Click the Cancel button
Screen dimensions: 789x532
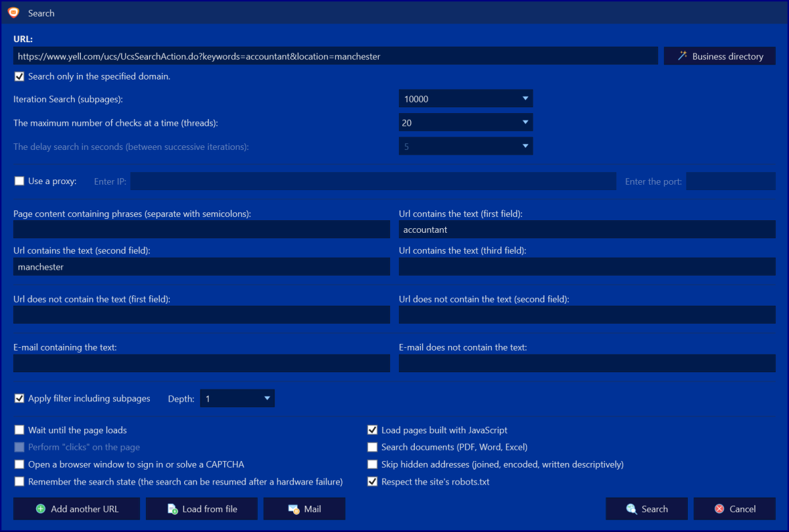(735, 509)
